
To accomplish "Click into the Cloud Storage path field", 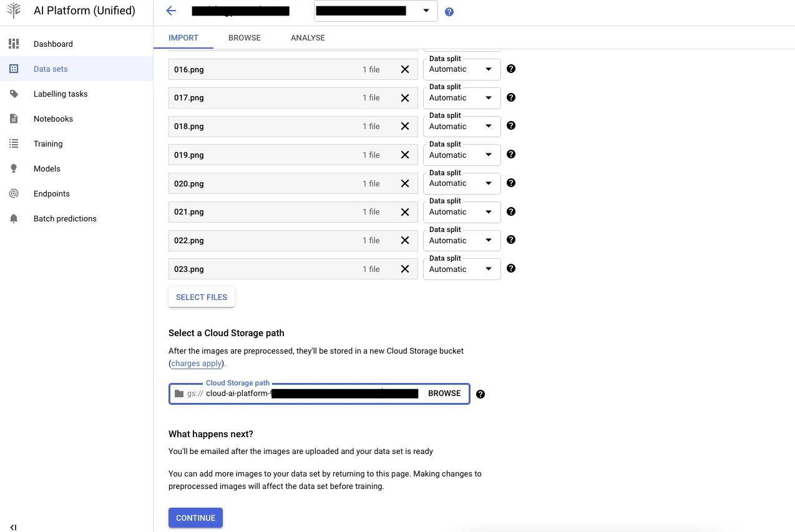I will coord(312,394).
